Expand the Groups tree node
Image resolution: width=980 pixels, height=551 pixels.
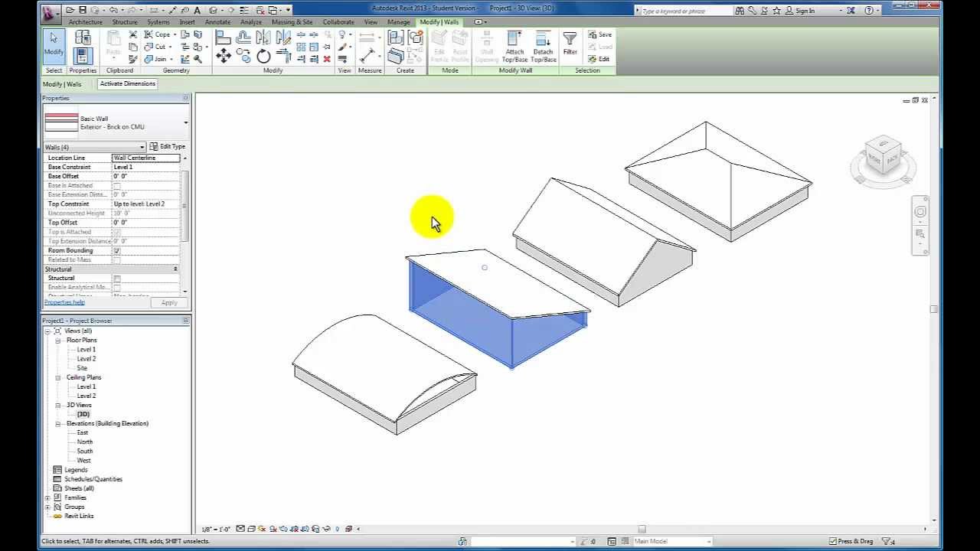[x=47, y=507]
